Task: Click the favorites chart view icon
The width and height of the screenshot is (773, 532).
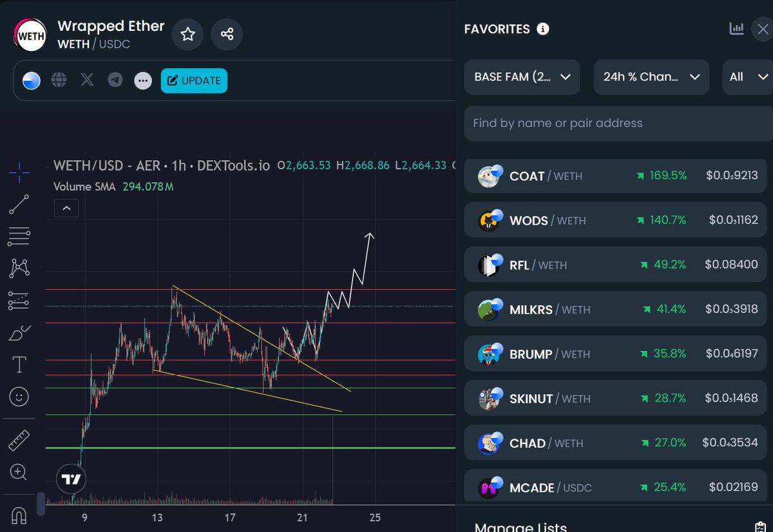Action: pyautogui.click(x=736, y=28)
